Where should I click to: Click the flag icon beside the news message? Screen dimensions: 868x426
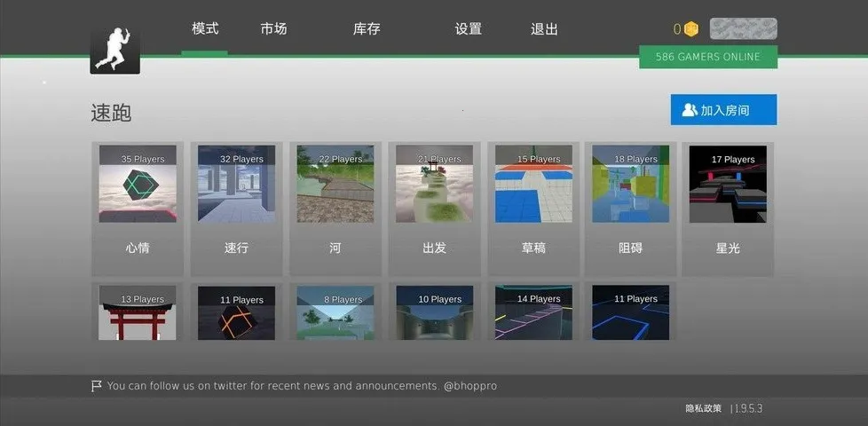point(97,385)
